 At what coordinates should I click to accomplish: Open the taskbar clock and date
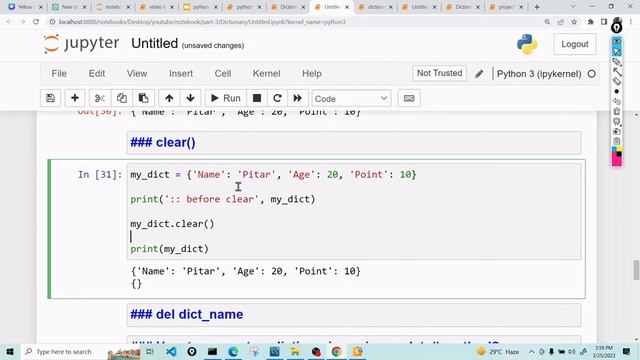tap(604, 351)
